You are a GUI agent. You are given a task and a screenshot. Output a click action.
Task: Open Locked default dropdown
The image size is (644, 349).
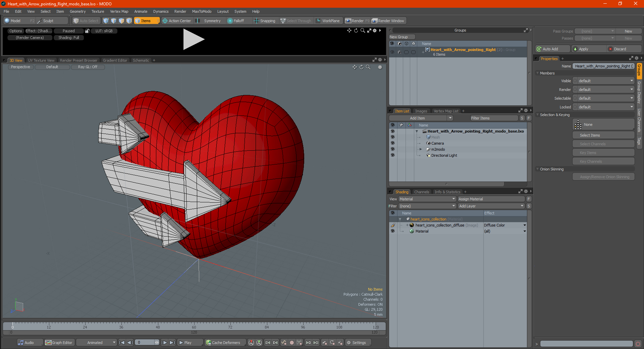click(603, 107)
